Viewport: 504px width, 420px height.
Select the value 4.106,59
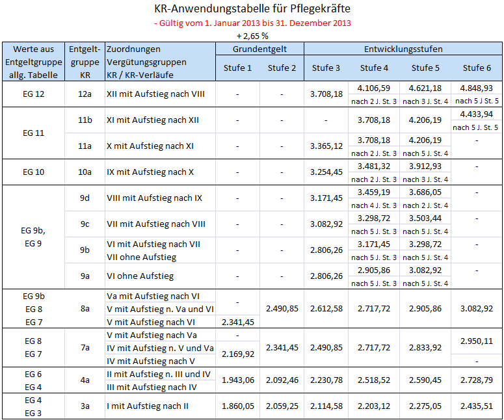tap(374, 88)
